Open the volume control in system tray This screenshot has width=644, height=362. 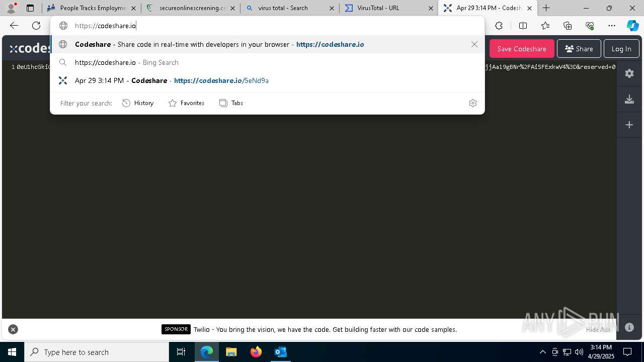(x=579, y=352)
